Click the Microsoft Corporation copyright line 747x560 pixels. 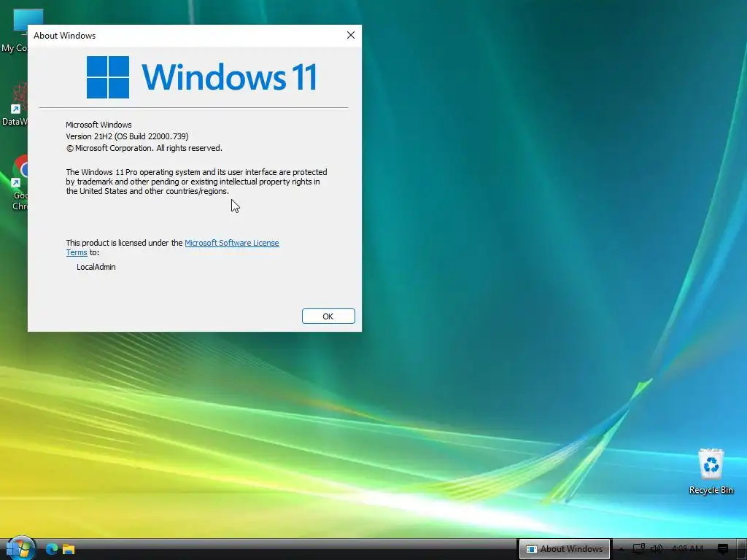click(144, 148)
